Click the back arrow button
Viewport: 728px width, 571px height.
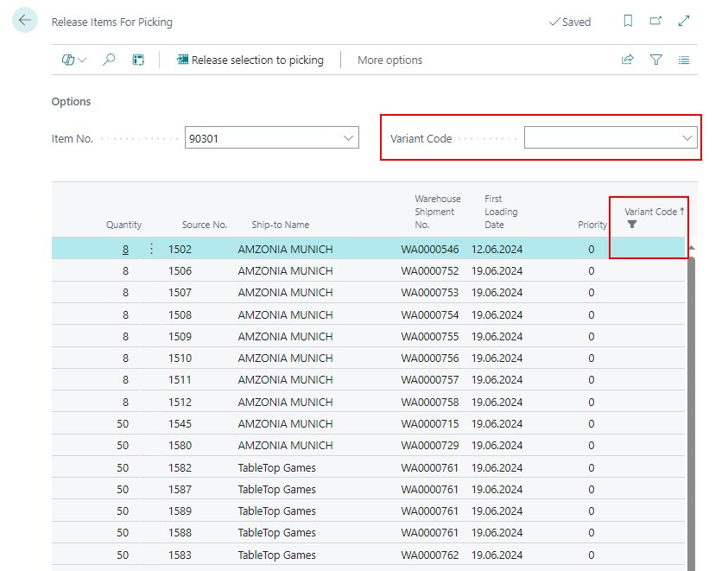[25, 21]
